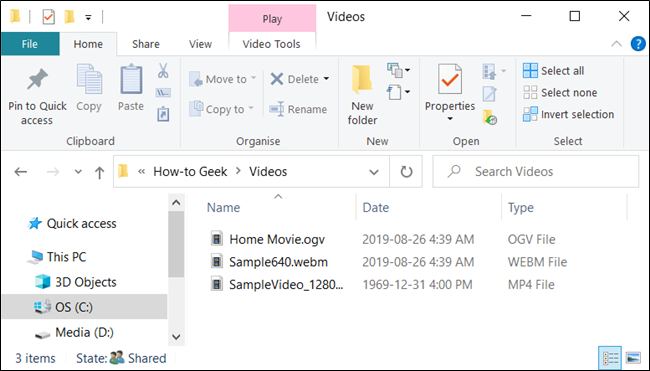Expand Properties dropdown arrow
The height and width of the screenshot is (371, 650).
(450, 119)
